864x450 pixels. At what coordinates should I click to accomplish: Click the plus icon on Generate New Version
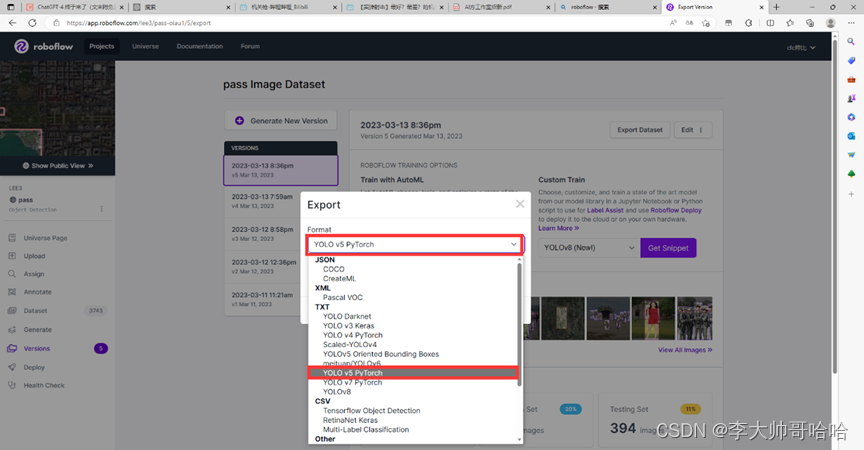click(239, 121)
